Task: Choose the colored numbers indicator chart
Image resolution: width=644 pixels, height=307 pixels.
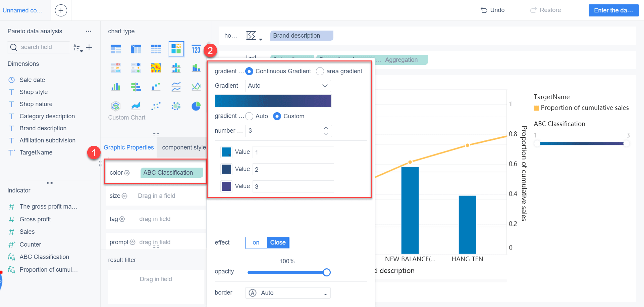Action: [116, 68]
